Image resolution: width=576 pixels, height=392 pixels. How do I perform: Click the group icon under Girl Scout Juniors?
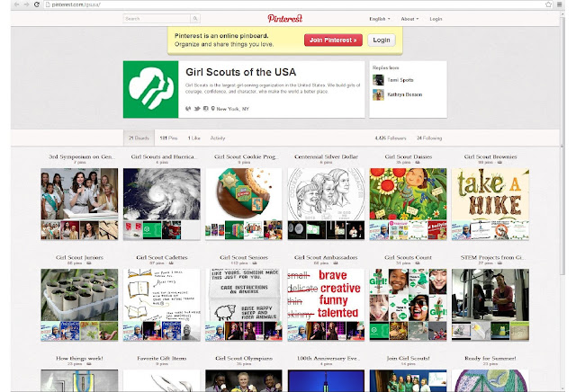pyautogui.click(x=88, y=263)
